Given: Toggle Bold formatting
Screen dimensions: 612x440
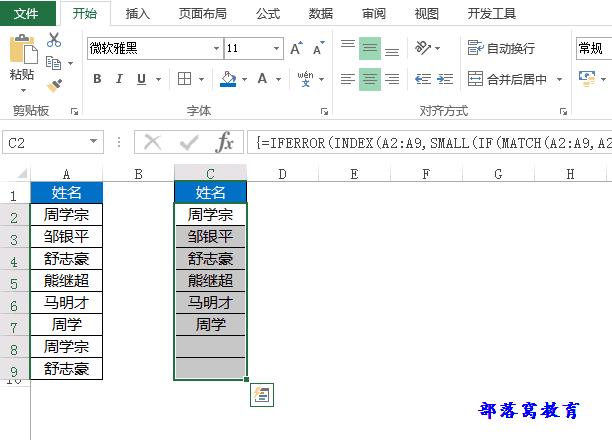Looking at the screenshot, I should pyautogui.click(x=97, y=79).
